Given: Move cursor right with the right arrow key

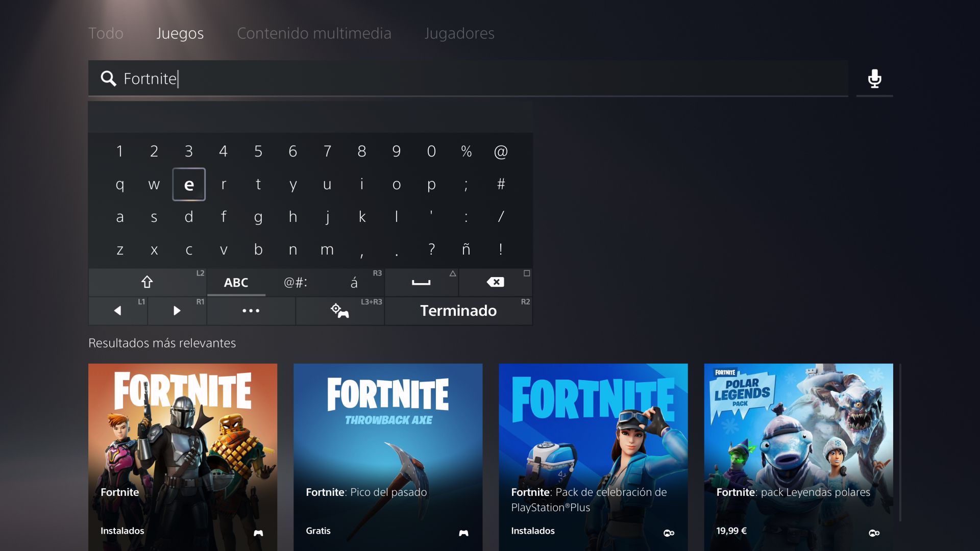Looking at the screenshot, I should [x=177, y=311].
